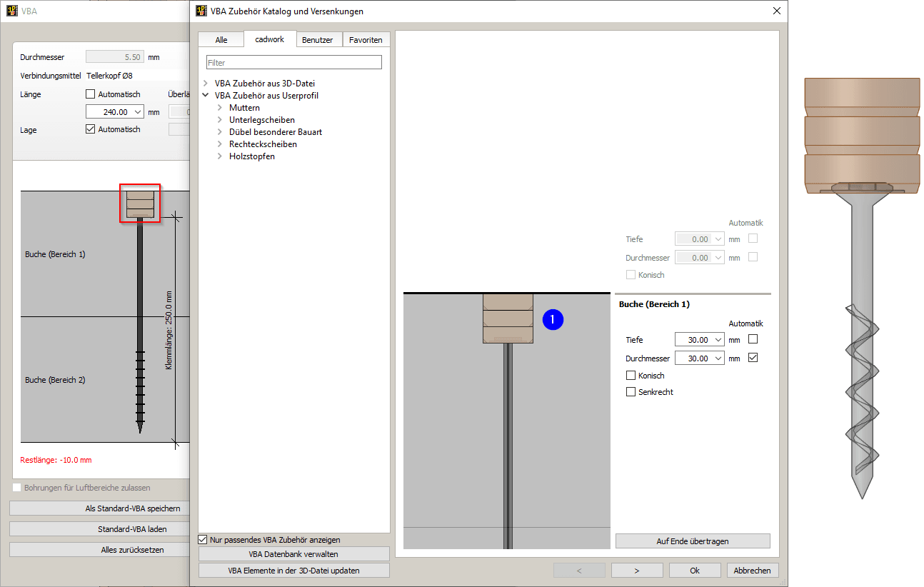Toggle automatic Durchmesser for Buche (Bereich 1)
Viewport: 924px width, 587px height.
[753, 358]
